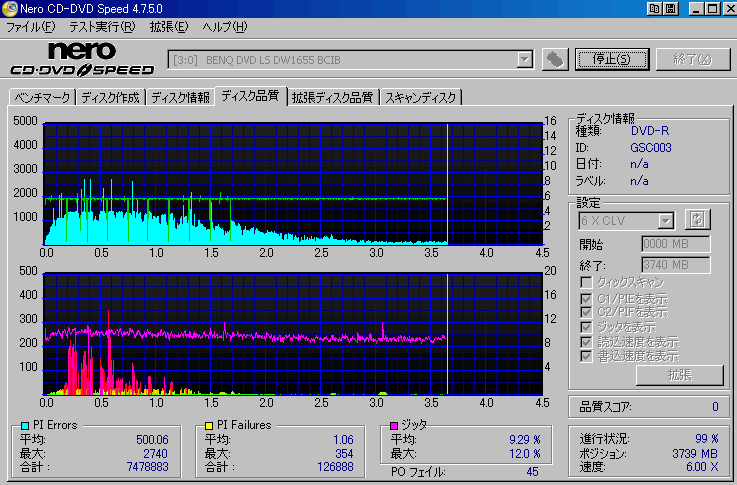Click the yellow PI Failures legend square
737x485 pixels.
coord(209,426)
